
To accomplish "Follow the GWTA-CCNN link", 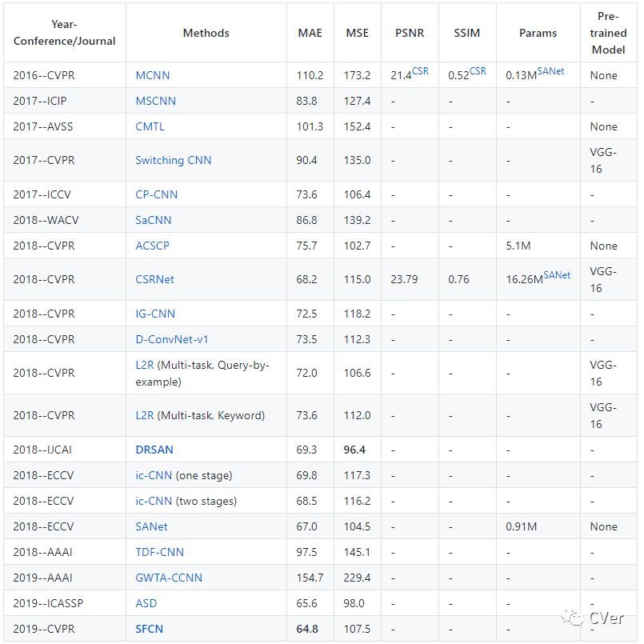I will 168,578.
